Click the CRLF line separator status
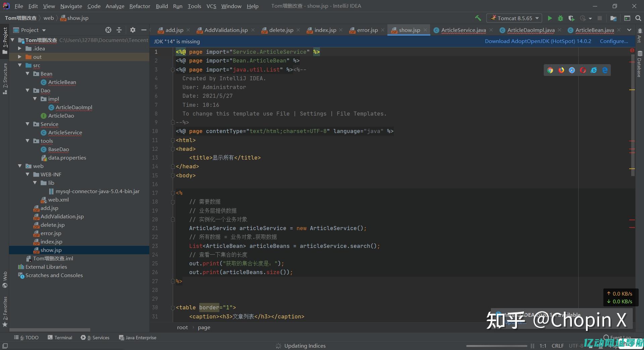The height and width of the screenshot is (350, 644). (557, 346)
